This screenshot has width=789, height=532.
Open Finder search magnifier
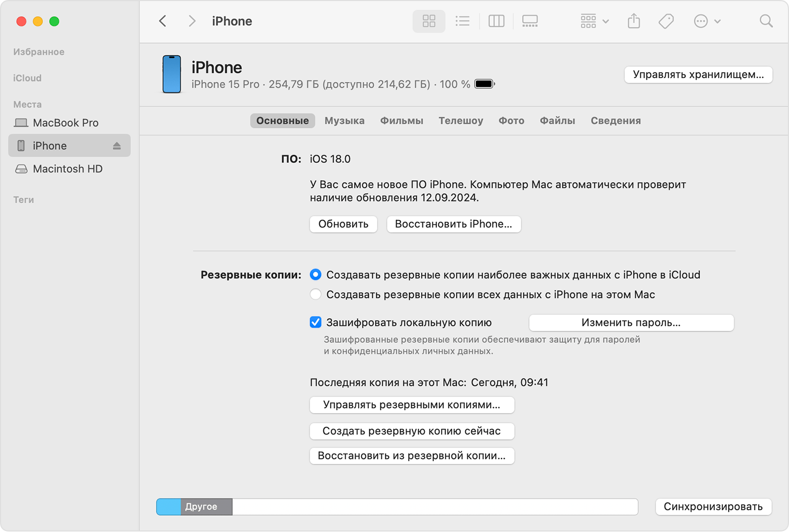click(766, 21)
